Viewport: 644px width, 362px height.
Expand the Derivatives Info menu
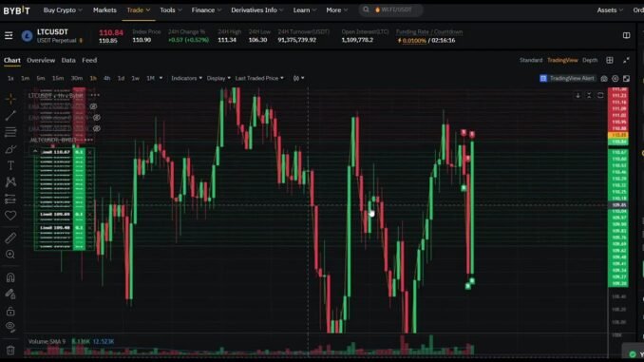pos(257,10)
